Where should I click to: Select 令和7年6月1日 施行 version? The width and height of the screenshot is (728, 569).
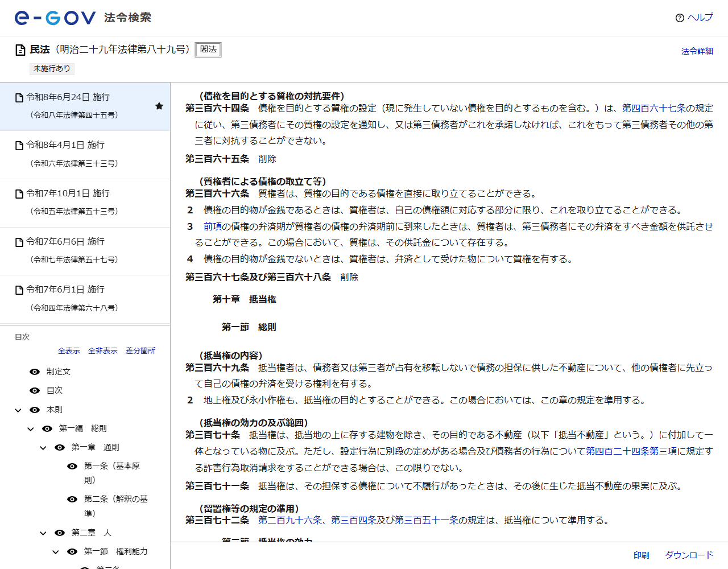(85, 299)
